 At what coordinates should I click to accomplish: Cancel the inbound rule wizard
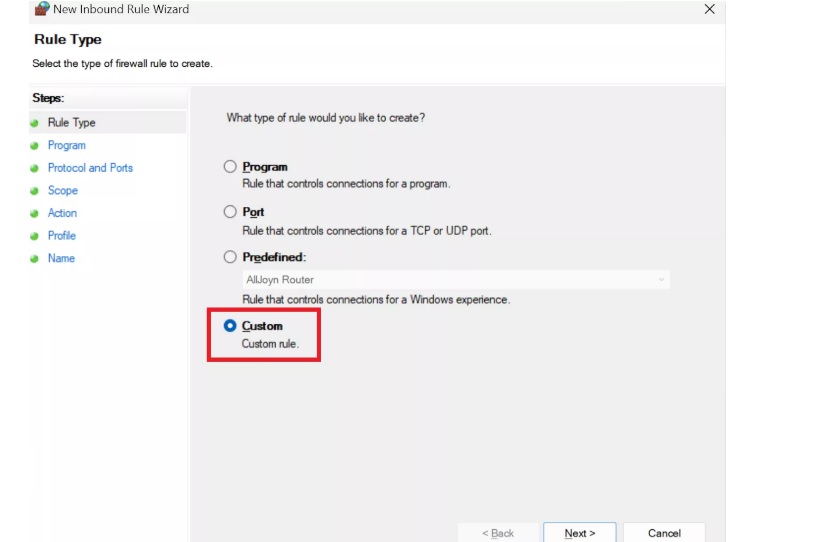[x=664, y=533]
